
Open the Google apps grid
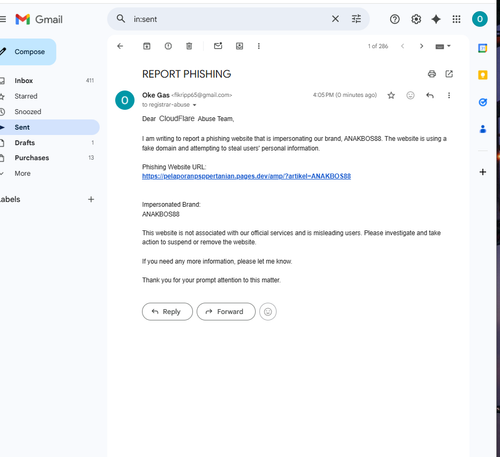456,19
